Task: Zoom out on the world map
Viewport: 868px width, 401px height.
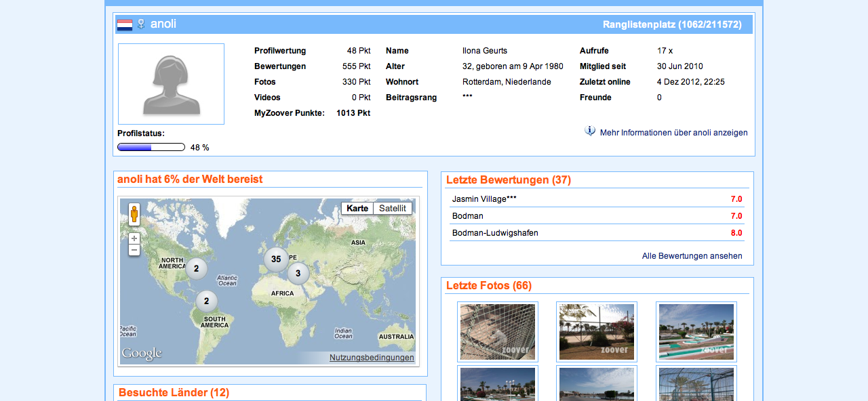Action: pos(134,250)
